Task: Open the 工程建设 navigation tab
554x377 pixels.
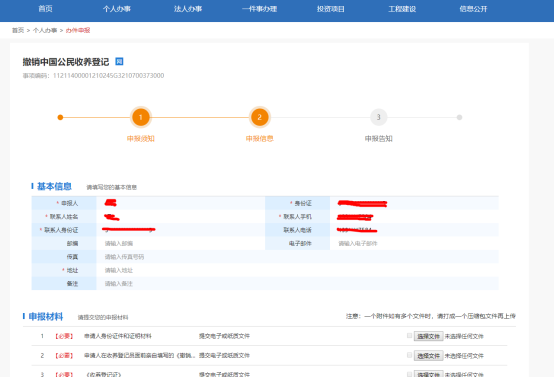Action: [402, 9]
